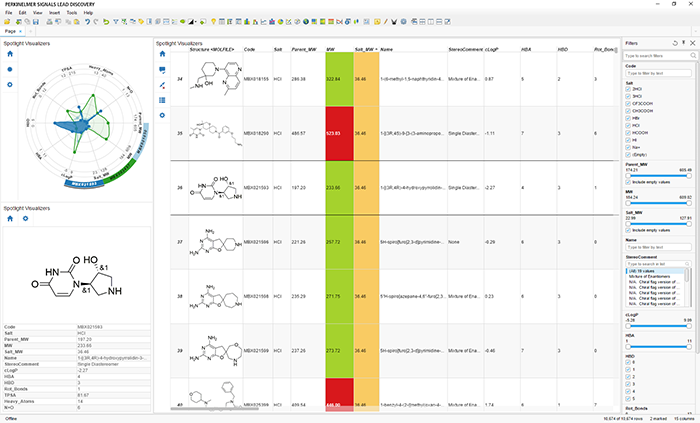Click gear icon beside the data table

pos(162,115)
